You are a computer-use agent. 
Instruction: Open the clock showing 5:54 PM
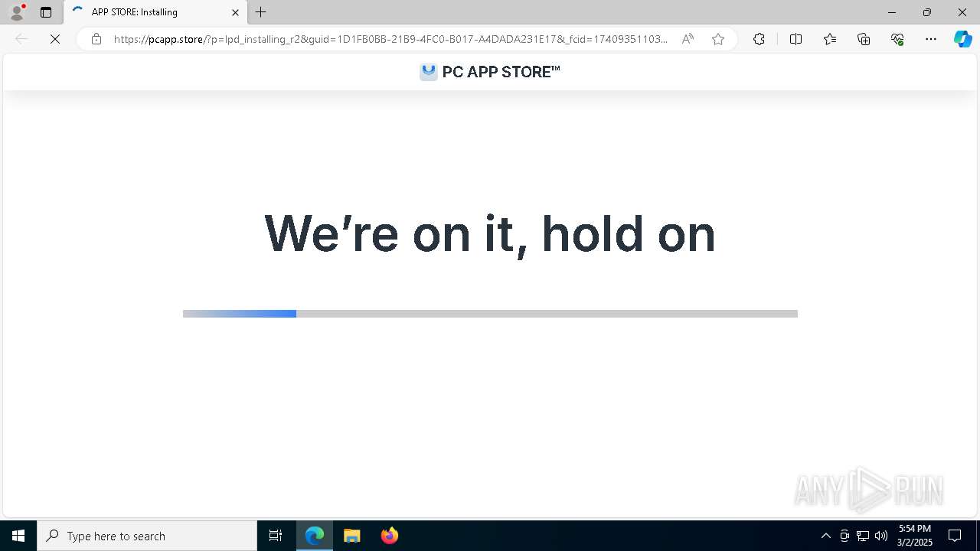pos(916,536)
